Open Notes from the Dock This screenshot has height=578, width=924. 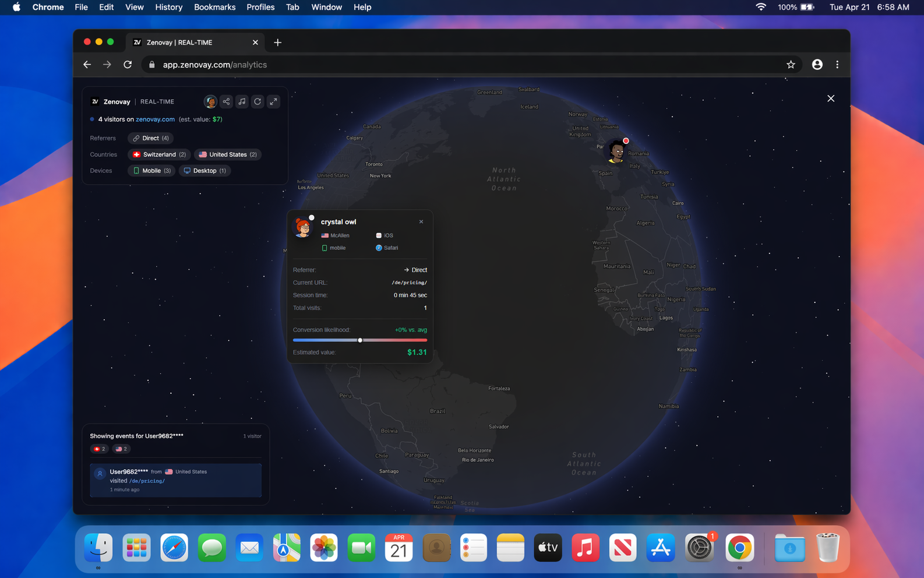(511, 548)
